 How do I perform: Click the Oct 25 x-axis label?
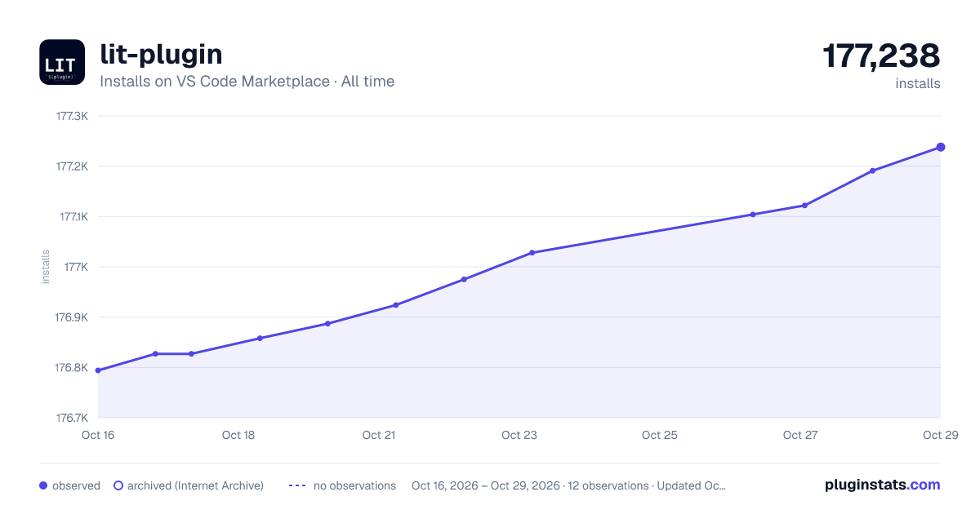click(660, 435)
